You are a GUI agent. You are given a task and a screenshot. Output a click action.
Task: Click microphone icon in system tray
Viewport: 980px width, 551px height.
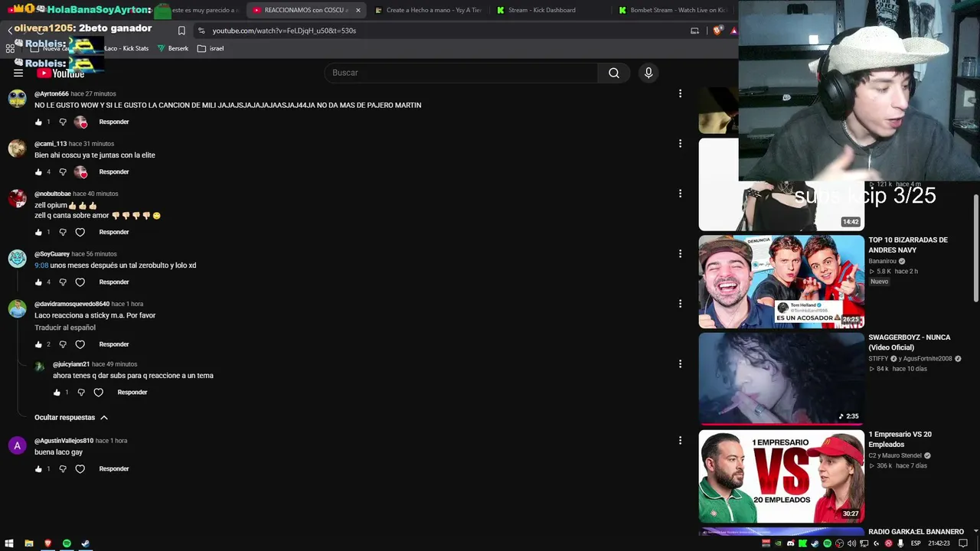point(901,543)
